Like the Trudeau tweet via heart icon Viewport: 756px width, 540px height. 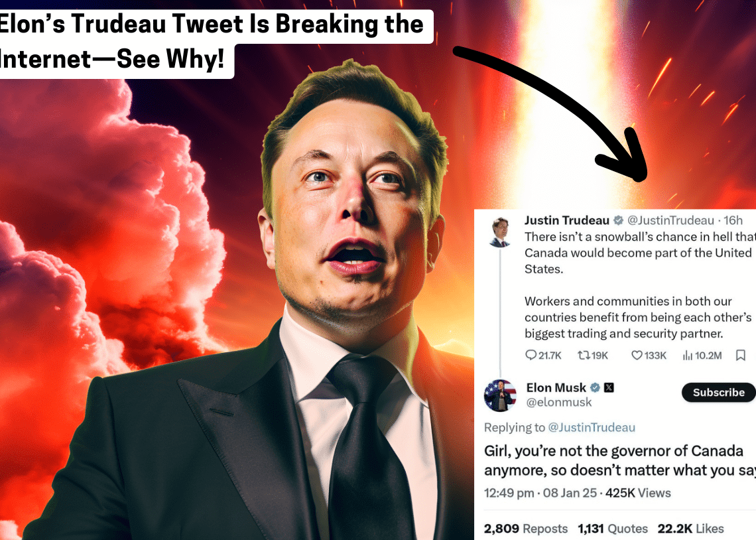click(x=637, y=356)
